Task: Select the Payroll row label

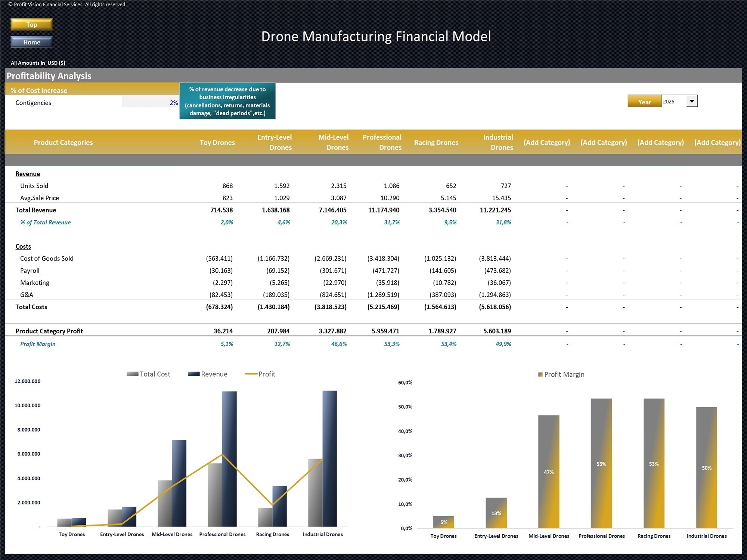Action: 30,271
